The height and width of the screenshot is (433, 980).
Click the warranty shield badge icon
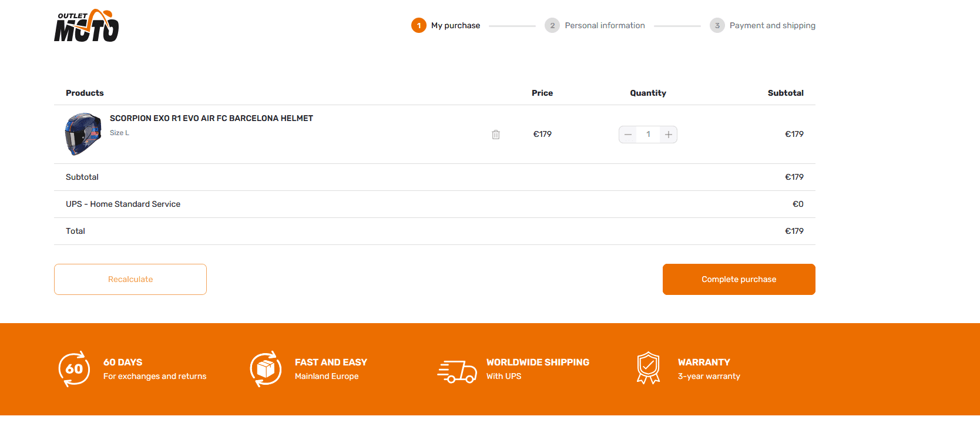click(x=649, y=368)
